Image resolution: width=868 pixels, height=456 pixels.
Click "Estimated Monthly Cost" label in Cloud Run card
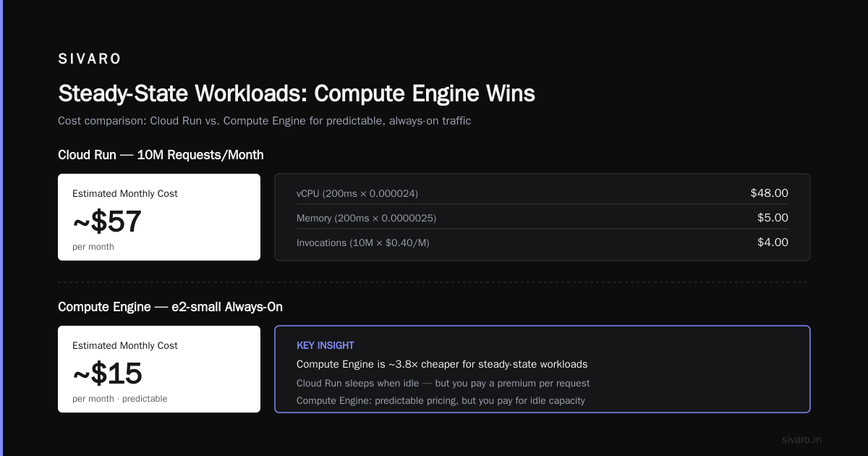(x=125, y=193)
